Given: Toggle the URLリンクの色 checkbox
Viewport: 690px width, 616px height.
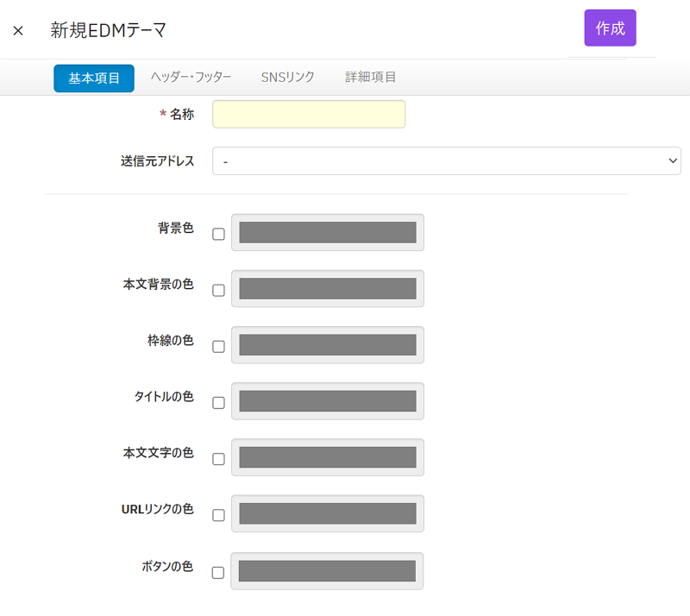Looking at the screenshot, I should [x=218, y=515].
